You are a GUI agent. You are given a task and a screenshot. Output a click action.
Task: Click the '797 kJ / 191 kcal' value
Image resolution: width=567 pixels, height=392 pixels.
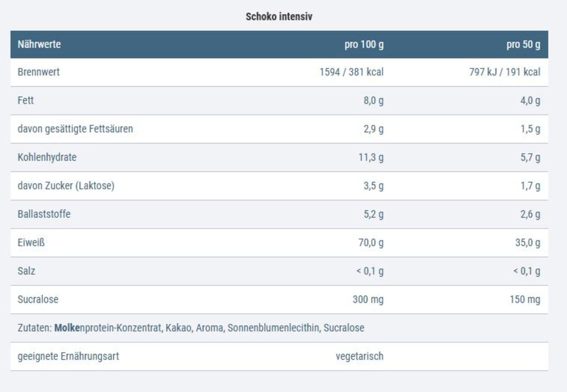pyautogui.click(x=505, y=72)
